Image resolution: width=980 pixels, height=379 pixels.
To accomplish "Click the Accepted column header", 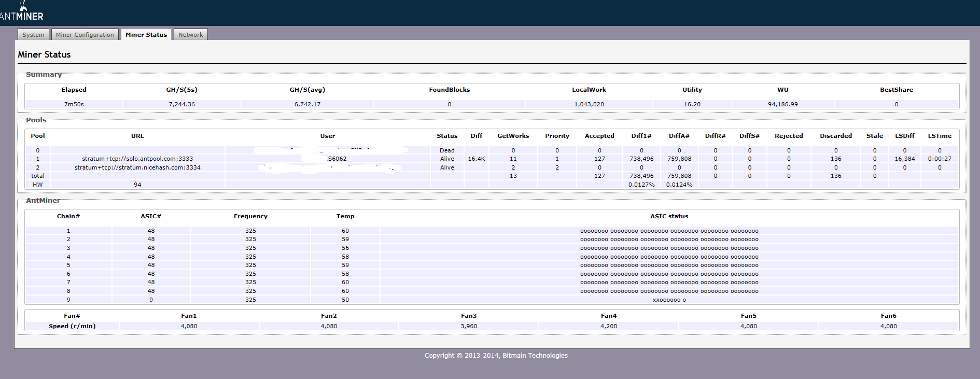I will pyautogui.click(x=599, y=136).
